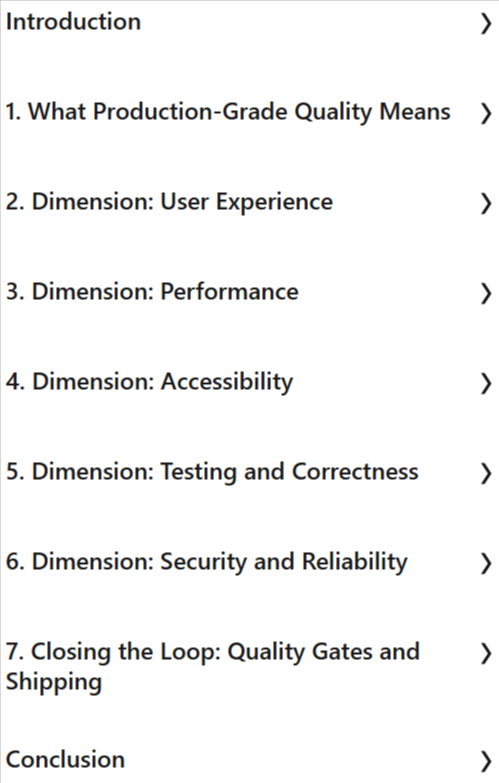Expand chevron for Dimension: Accessibility
Viewport: 499px width, 783px height.
[486, 383]
